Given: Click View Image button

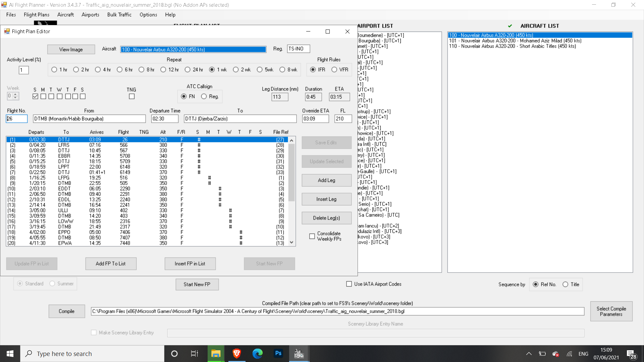Looking at the screenshot, I should [71, 49].
